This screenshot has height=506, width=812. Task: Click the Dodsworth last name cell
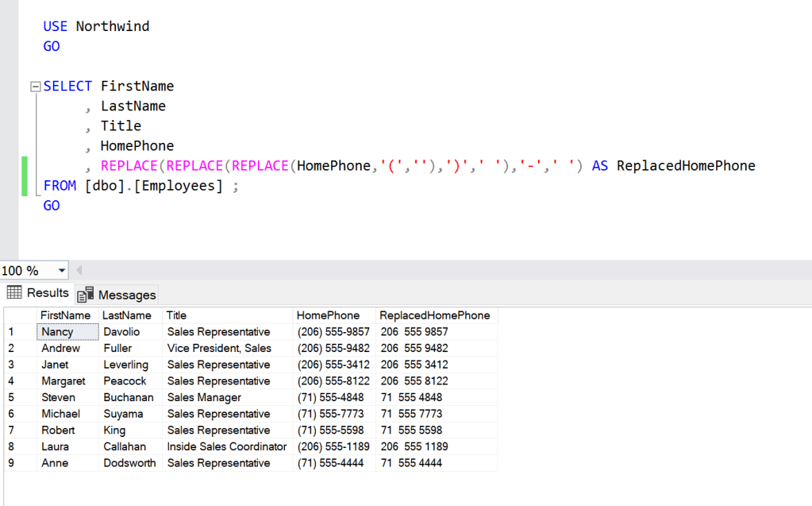(x=129, y=463)
